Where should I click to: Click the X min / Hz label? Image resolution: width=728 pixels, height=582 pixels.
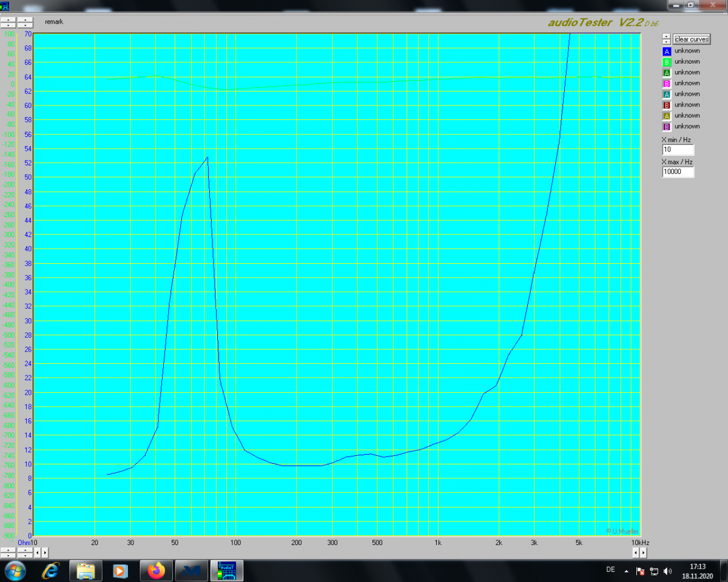point(675,139)
